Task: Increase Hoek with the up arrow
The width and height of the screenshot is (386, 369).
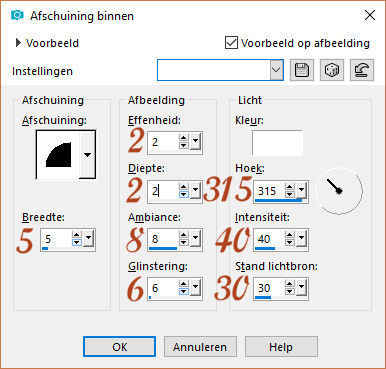Action: pyautogui.click(x=290, y=187)
